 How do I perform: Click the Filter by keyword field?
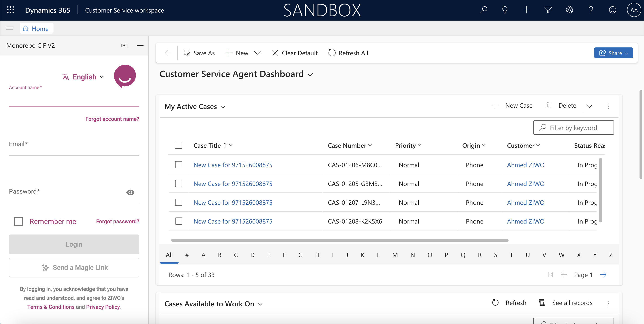[573, 128]
